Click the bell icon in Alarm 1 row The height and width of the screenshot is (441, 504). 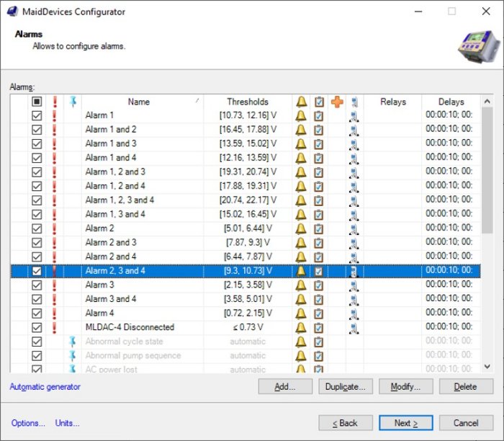(301, 115)
